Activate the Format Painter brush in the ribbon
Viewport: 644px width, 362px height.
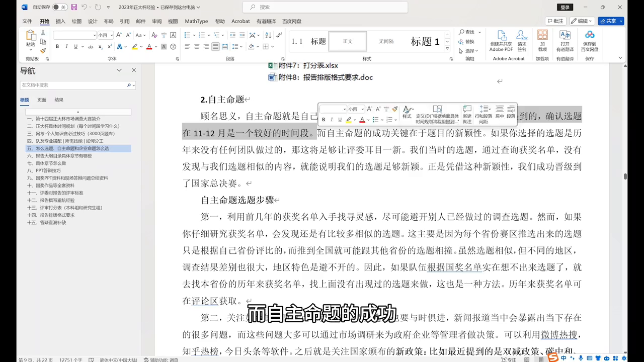click(43, 50)
